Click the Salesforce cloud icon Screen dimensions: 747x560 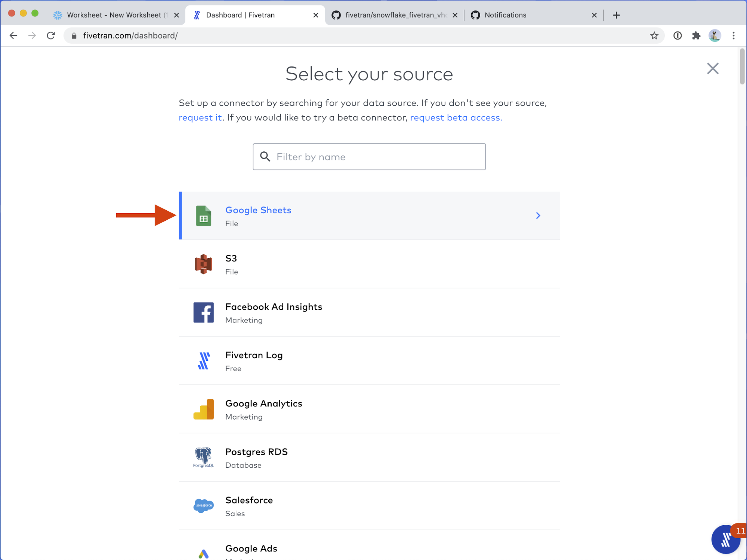(x=204, y=505)
